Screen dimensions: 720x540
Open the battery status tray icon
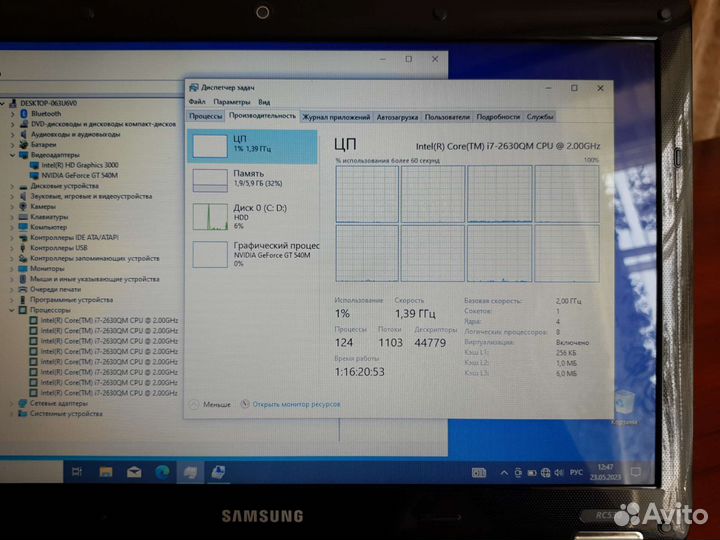pyautogui.click(x=532, y=472)
